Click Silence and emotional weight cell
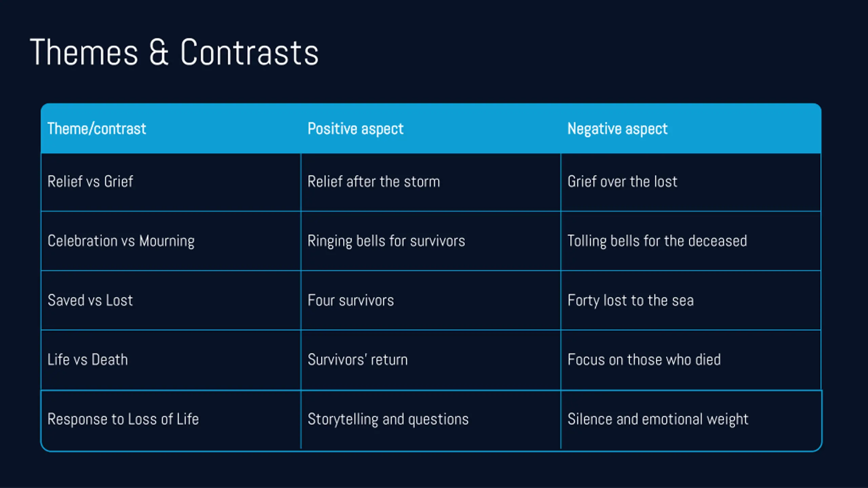The image size is (868, 488). [x=691, y=420]
